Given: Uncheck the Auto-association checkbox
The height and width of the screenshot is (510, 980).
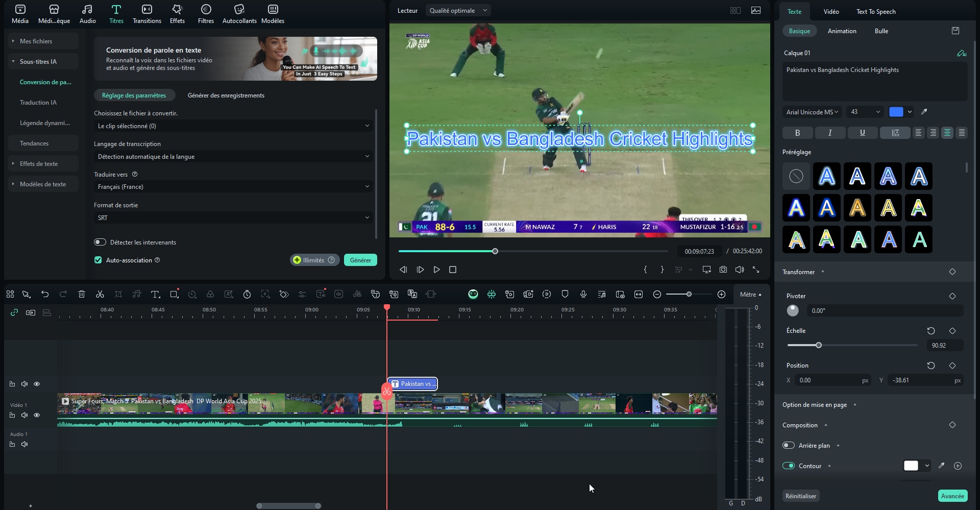Looking at the screenshot, I should (x=97, y=260).
